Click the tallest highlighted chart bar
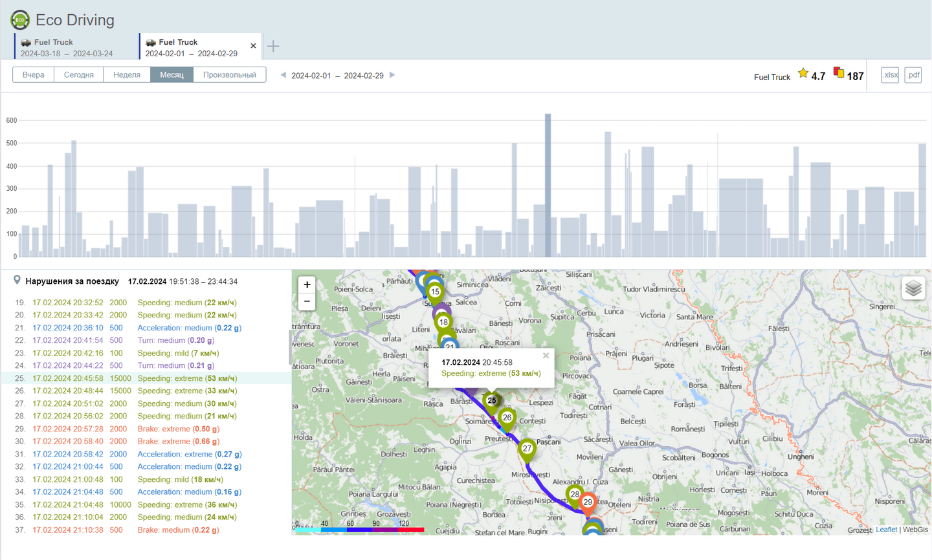 [x=548, y=186]
